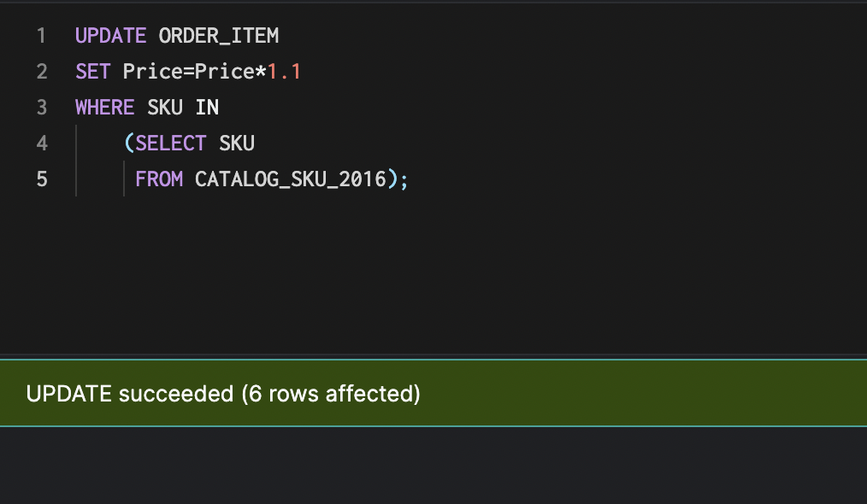
Task: Click the ORDER_ITEM table name
Action: 219,36
